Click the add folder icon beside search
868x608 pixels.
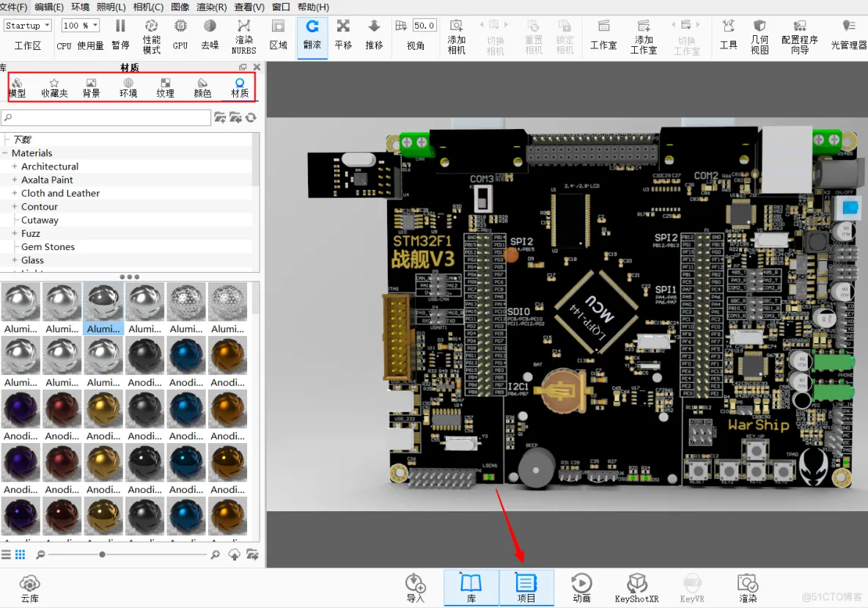click(220, 117)
